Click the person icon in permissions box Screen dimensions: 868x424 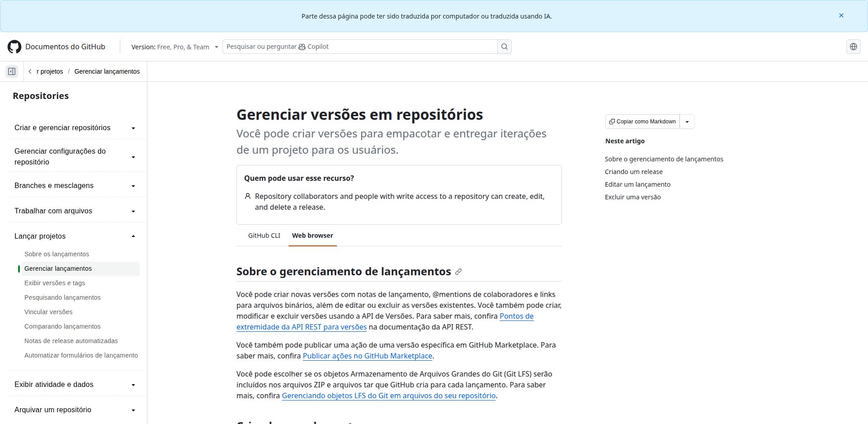pyautogui.click(x=248, y=196)
